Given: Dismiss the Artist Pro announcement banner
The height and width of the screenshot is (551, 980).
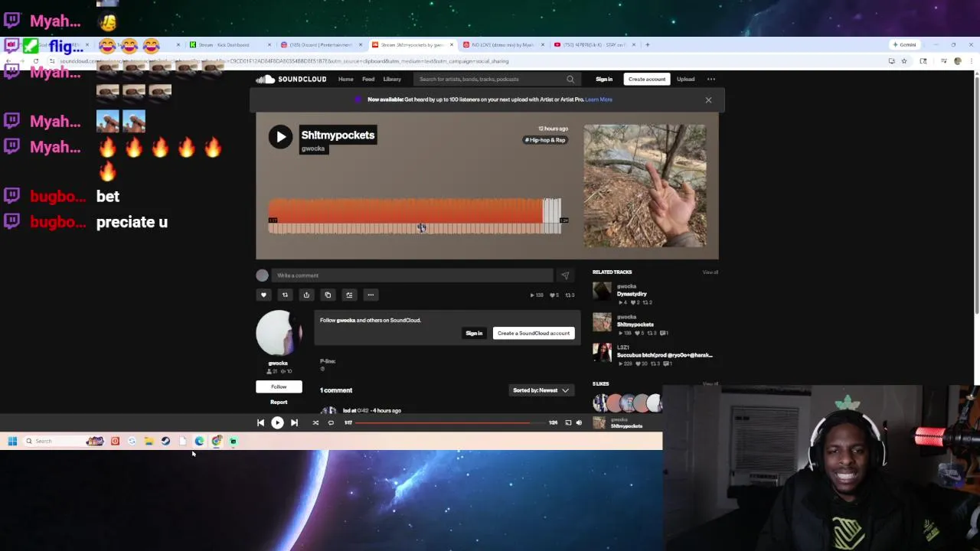Looking at the screenshot, I should [x=708, y=99].
